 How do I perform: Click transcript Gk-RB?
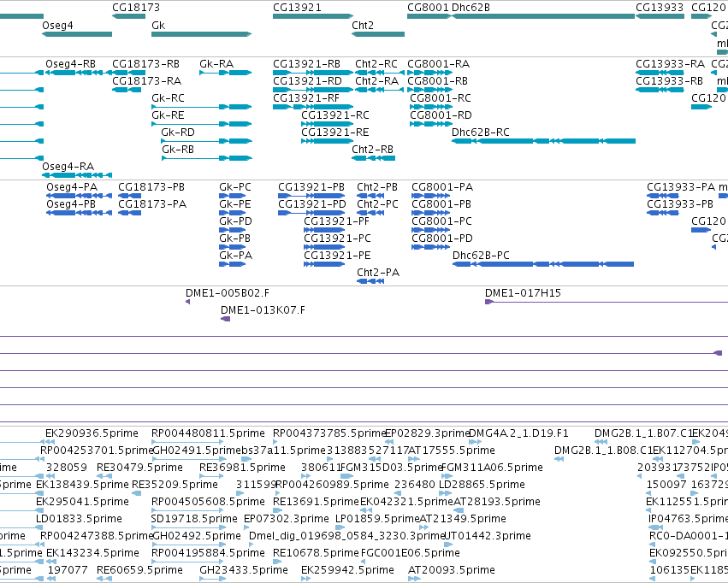178,150
